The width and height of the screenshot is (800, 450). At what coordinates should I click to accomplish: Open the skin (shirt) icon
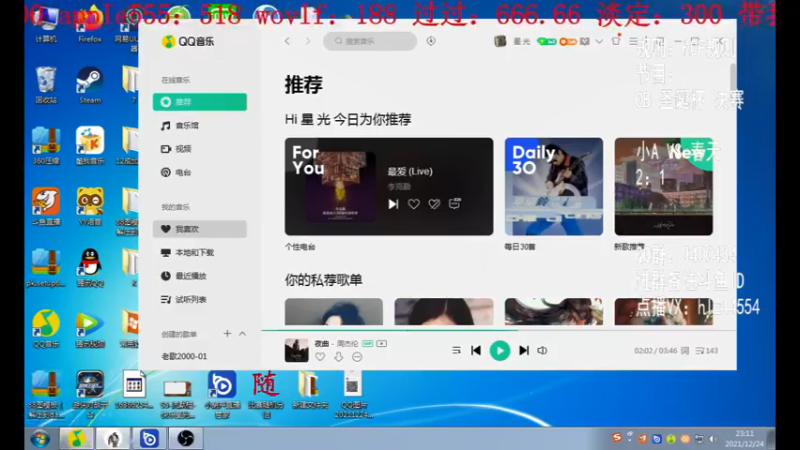click(616, 40)
